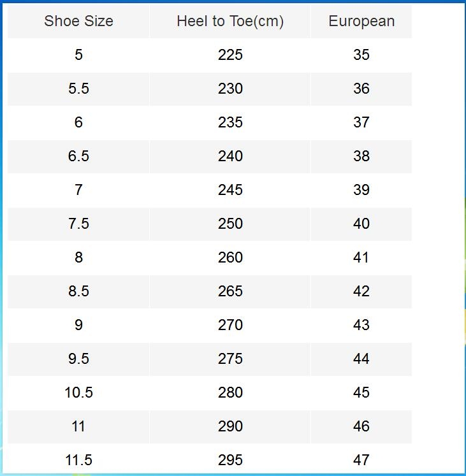Viewport: 466px width, 476px height.
Task: Click shoe size 8 cell
Action: (x=78, y=257)
